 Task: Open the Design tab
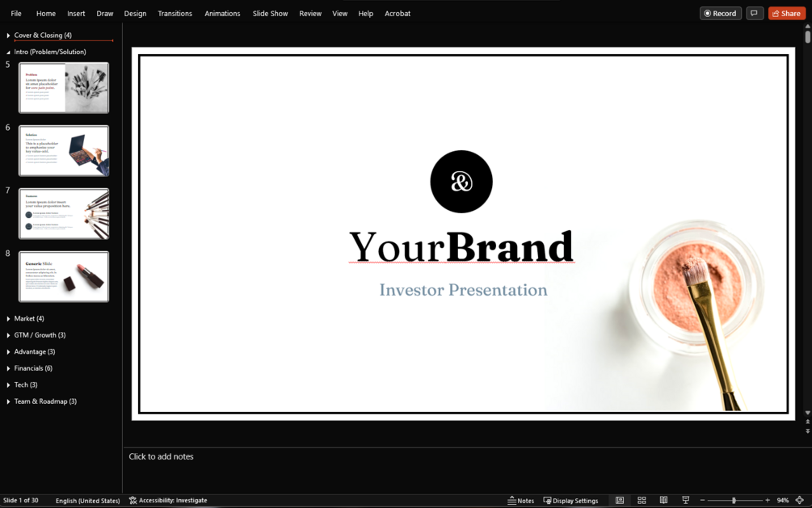pos(135,14)
